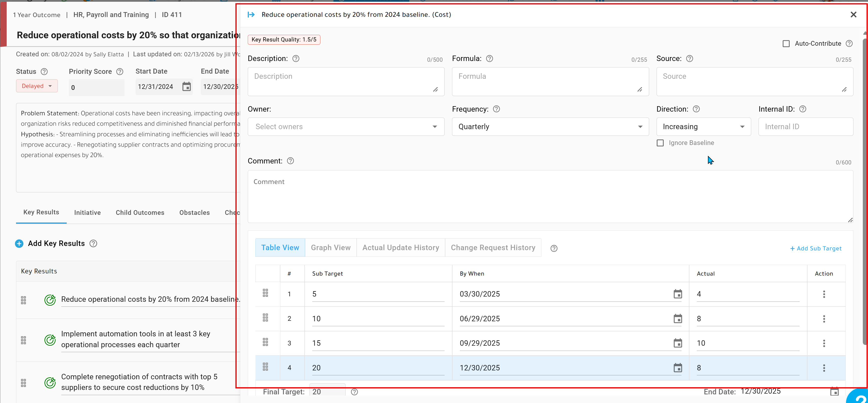Open Auto-Contribute help icon

[849, 43]
